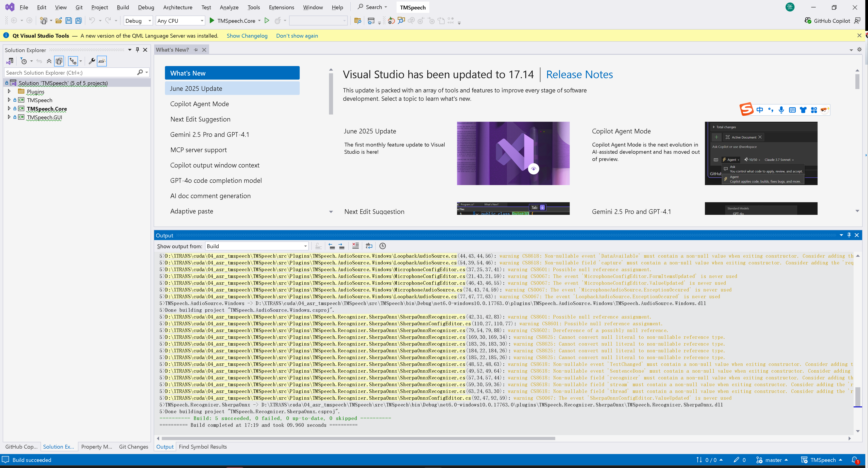Click Collapse All in Solution Explorer
Viewport: 868px width, 468px height.
(x=49, y=61)
